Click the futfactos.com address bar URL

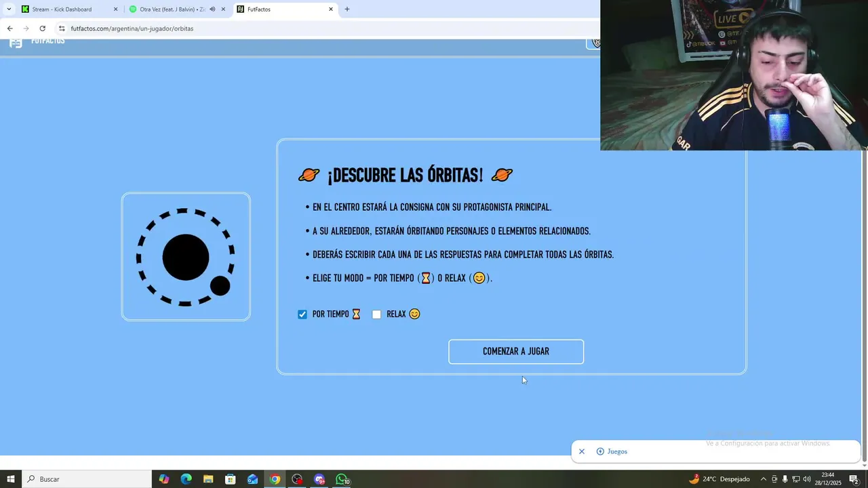coord(132,28)
